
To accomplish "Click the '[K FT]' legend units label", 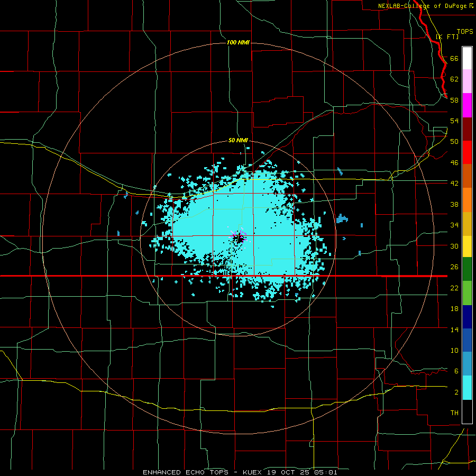I will pyautogui.click(x=447, y=36).
